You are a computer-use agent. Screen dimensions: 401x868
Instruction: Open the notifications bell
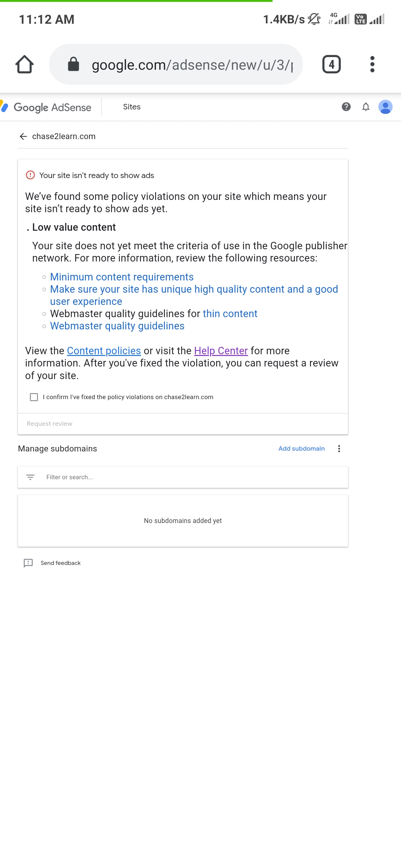pos(366,107)
